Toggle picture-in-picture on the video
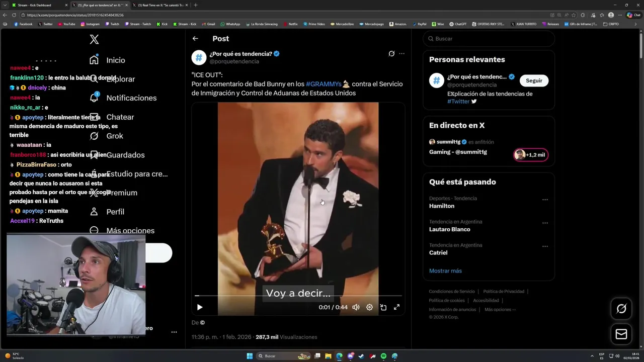 [383, 307]
